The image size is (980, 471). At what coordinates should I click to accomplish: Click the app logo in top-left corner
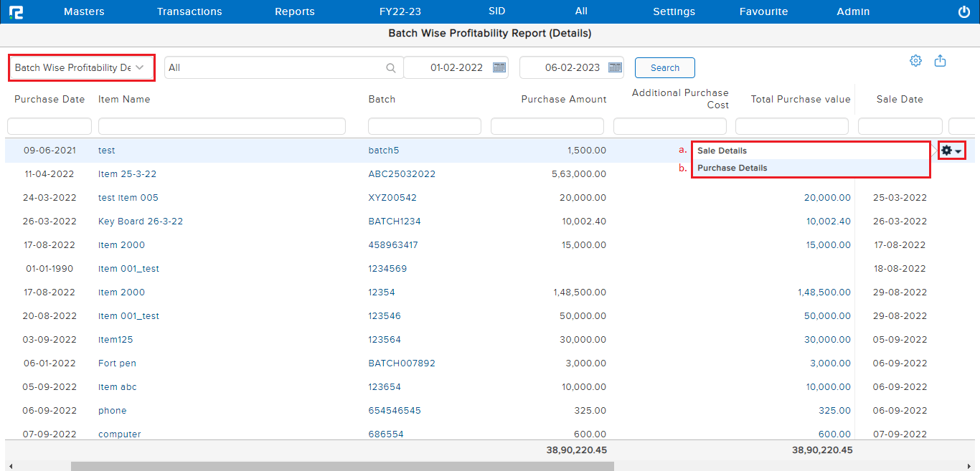[x=16, y=11]
